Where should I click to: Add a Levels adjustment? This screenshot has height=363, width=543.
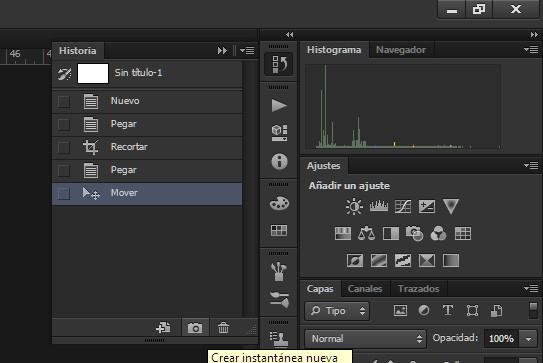pos(379,206)
